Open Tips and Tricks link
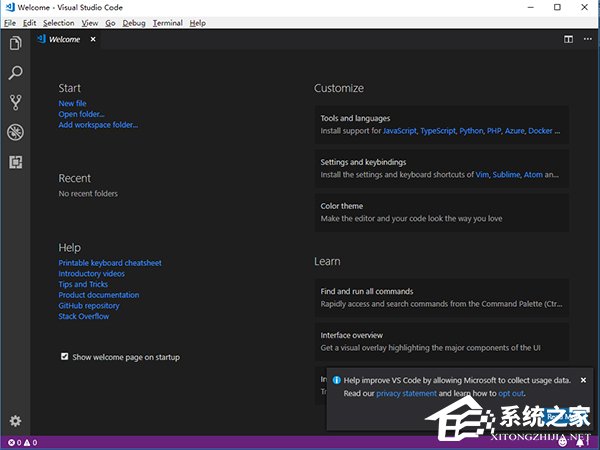This screenshot has height=450, width=600. click(83, 284)
